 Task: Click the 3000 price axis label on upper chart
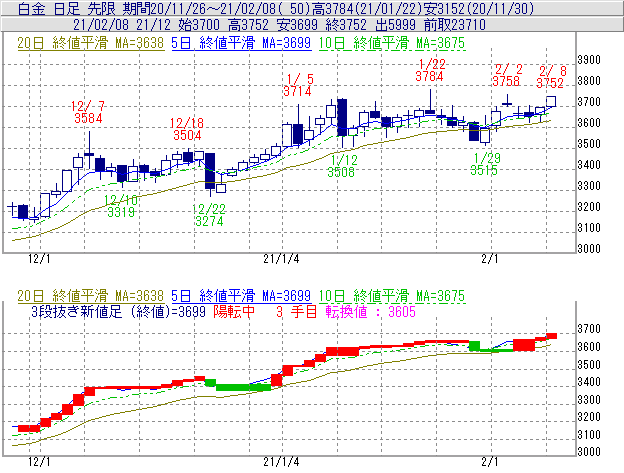589,249
